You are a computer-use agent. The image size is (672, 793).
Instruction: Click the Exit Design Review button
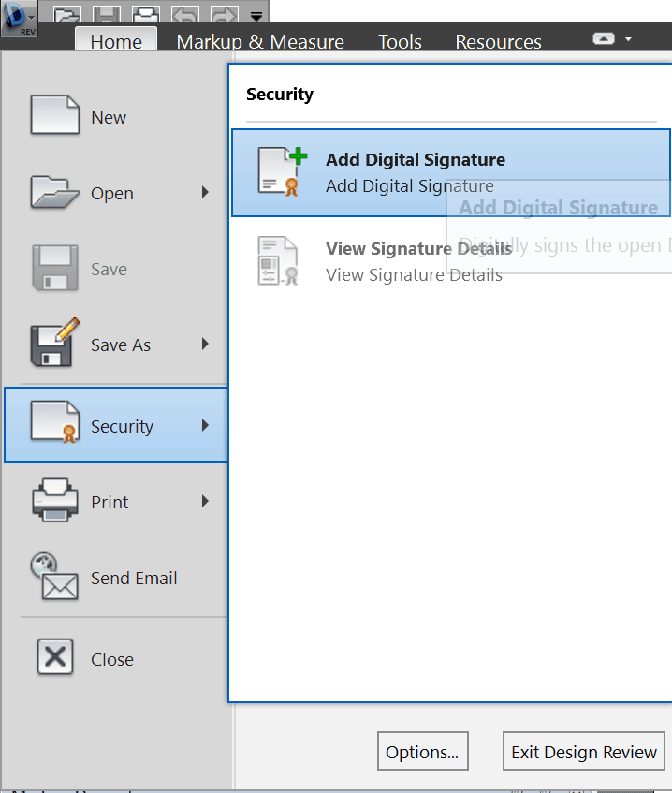(x=584, y=752)
